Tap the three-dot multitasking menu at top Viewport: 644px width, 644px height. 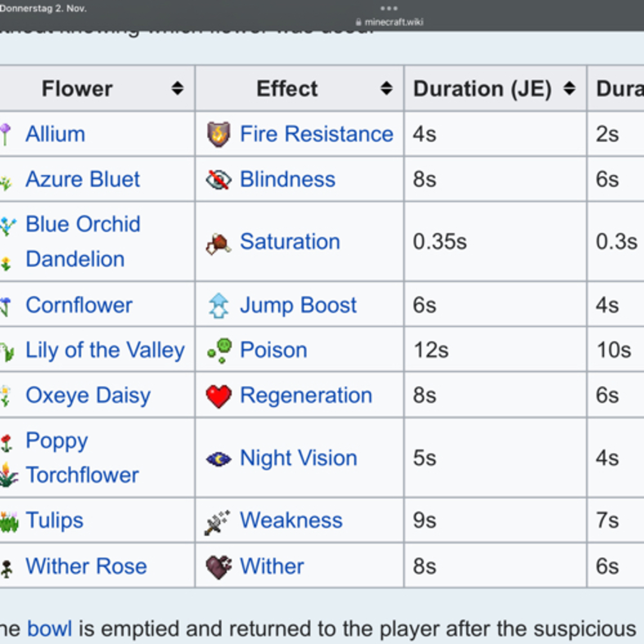pos(389,8)
